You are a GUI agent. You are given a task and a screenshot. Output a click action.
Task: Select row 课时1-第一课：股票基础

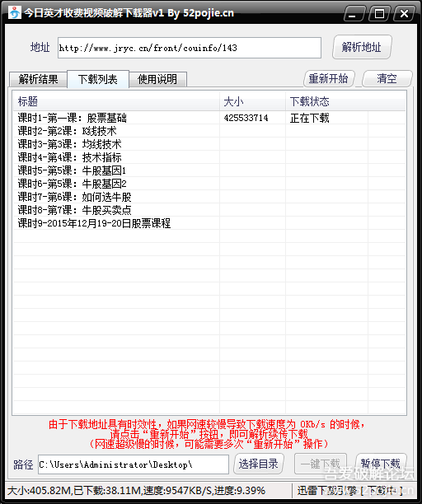[x=209, y=118]
